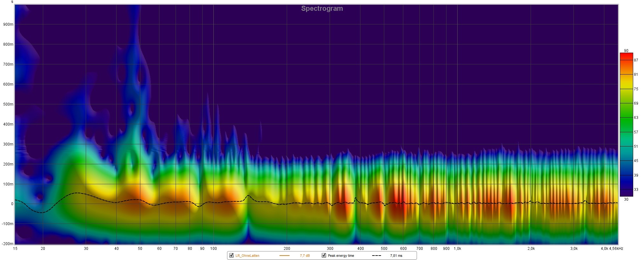The image size is (644, 260).
Task: Click the dashed black peak energy line sample
Action: pyautogui.click(x=376, y=256)
